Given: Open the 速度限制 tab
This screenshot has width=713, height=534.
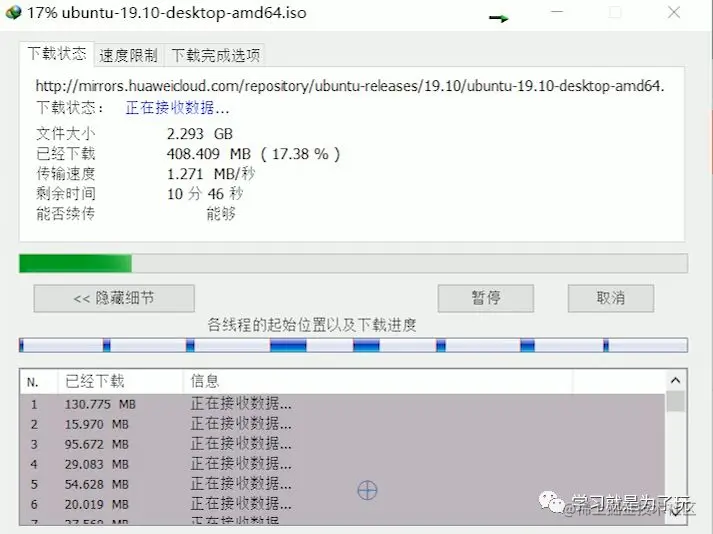Looking at the screenshot, I should click(129, 55).
